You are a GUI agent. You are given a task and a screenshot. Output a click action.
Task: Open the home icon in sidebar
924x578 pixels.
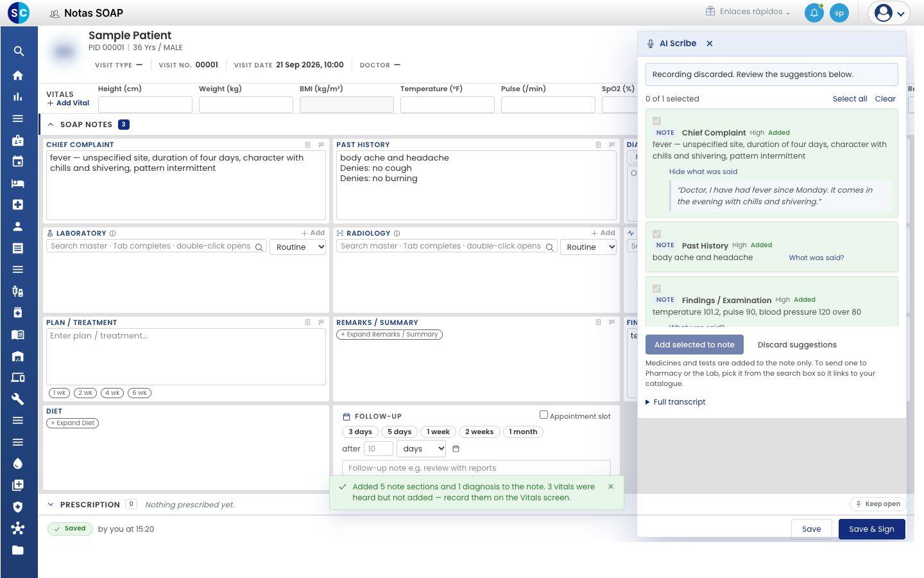(18, 75)
